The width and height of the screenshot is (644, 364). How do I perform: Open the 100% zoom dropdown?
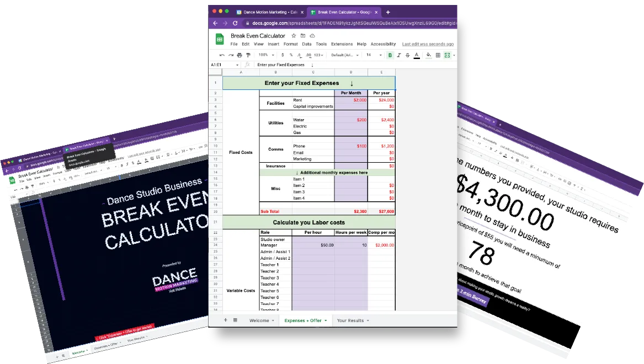pos(266,55)
